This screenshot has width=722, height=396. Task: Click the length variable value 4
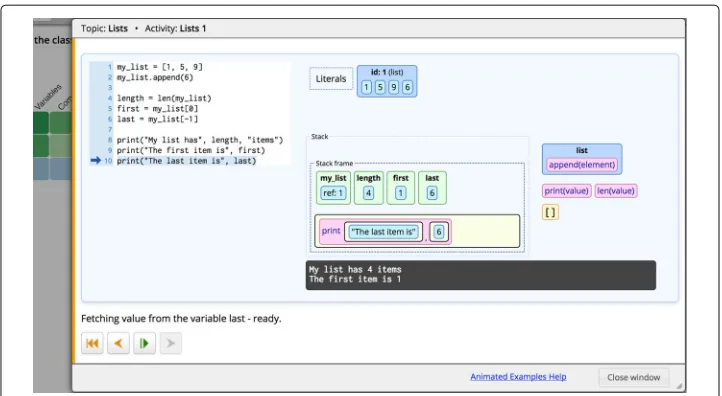click(368, 193)
